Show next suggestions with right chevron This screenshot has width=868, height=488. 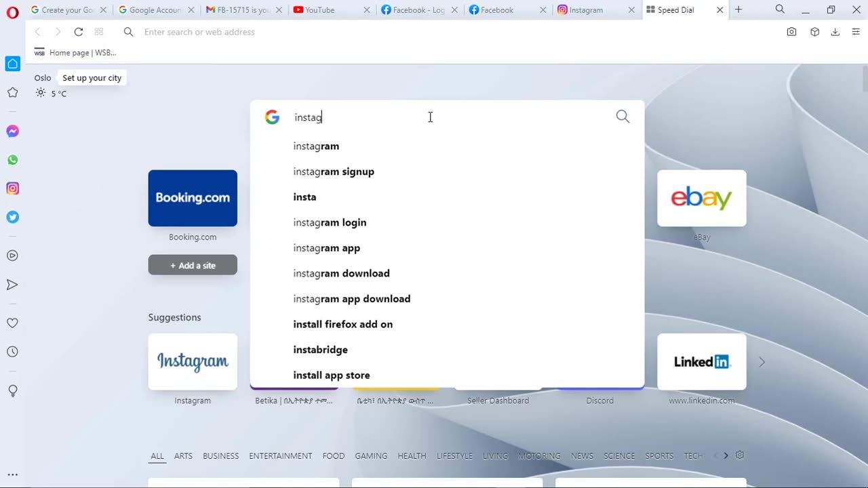pyautogui.click(x=762, y=362)
